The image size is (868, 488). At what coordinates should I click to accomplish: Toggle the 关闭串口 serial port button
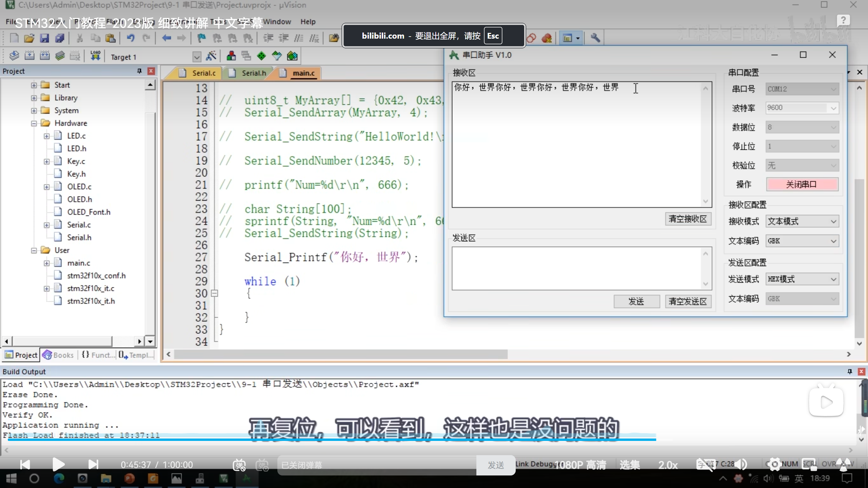pyautogui.click(x=802, y=184)
